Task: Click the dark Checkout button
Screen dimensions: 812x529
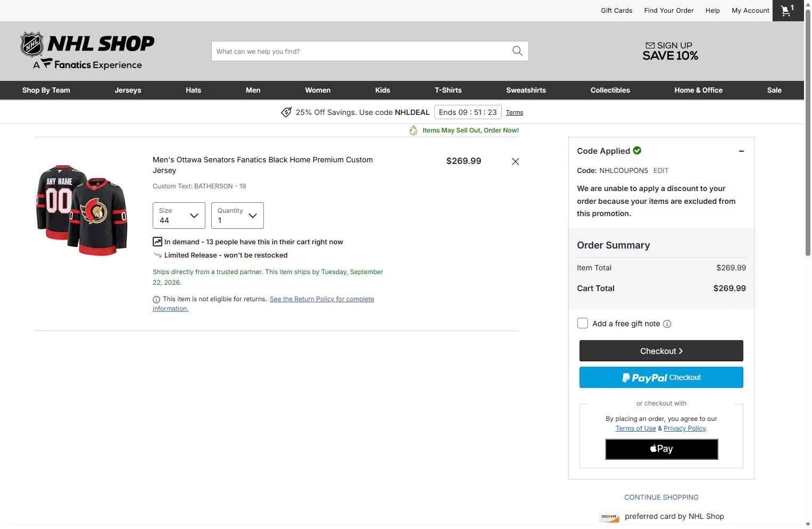Action: pos(661,351)
